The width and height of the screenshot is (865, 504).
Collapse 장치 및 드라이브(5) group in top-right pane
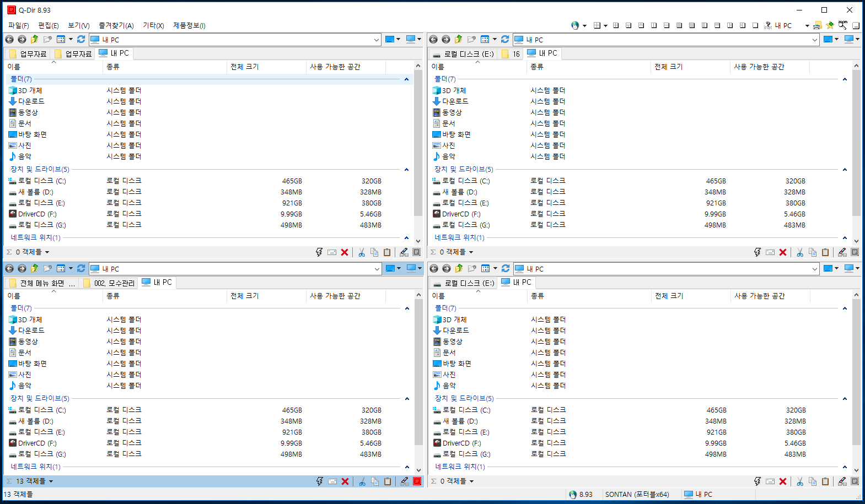pos(845,170)
